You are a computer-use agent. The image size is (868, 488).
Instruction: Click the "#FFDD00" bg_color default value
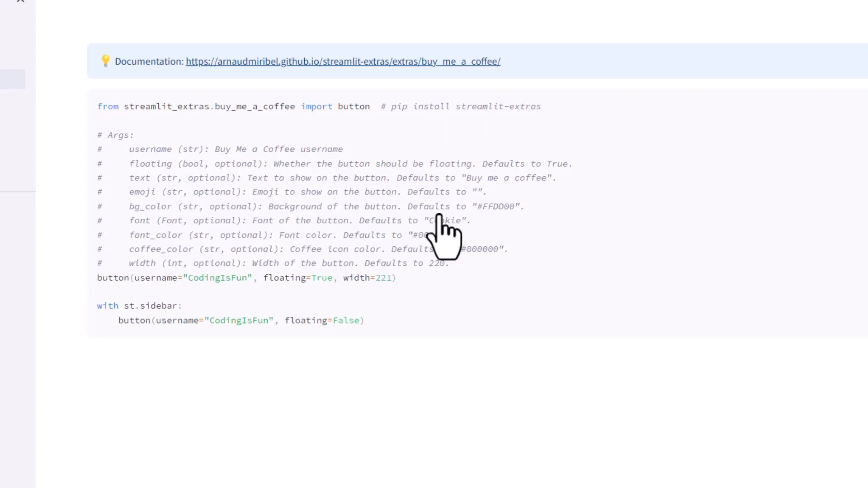(x=496, y=206)
